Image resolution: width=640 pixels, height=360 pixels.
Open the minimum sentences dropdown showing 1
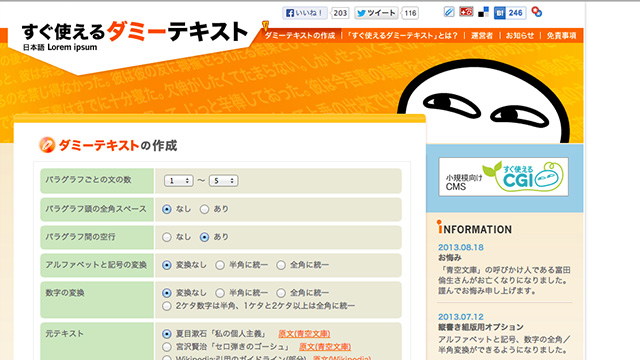[x=178, y=180]
